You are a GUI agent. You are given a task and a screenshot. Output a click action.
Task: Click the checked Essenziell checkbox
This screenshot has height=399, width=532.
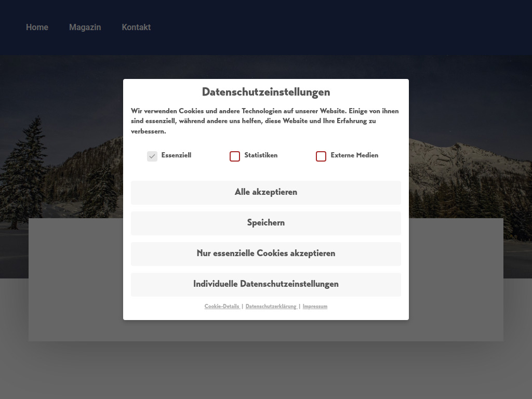[x=152, y=156]
